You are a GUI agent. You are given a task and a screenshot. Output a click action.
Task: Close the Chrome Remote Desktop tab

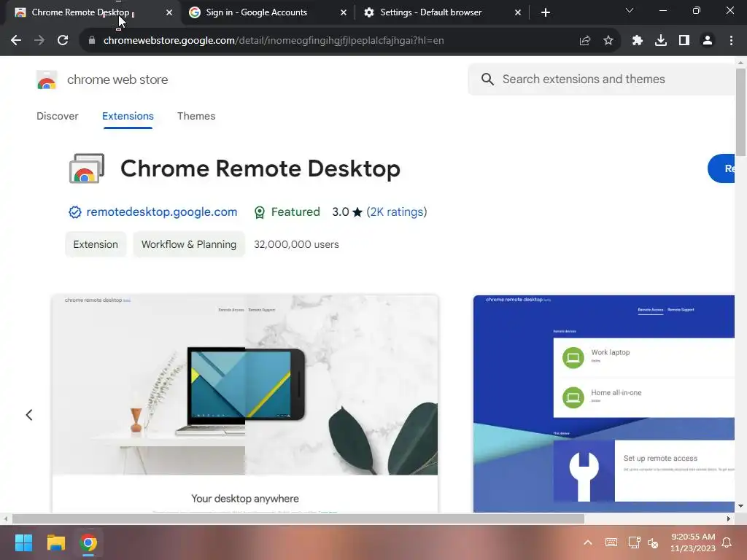169,12
